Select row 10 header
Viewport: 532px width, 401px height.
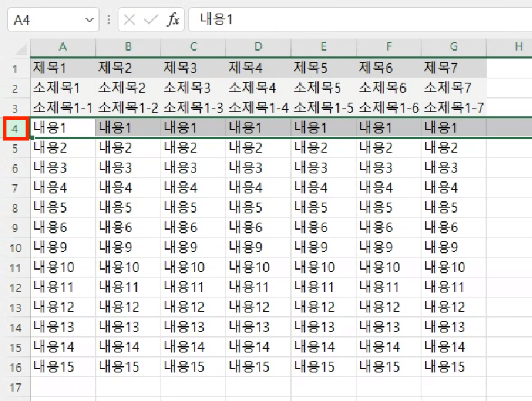click(x=15, y=248)
